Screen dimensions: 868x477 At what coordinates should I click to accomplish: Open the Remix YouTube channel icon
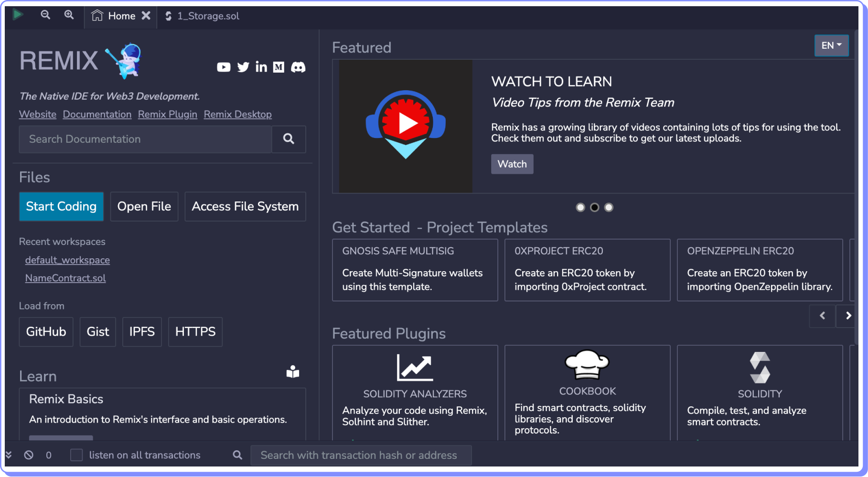tap(224, 67)
